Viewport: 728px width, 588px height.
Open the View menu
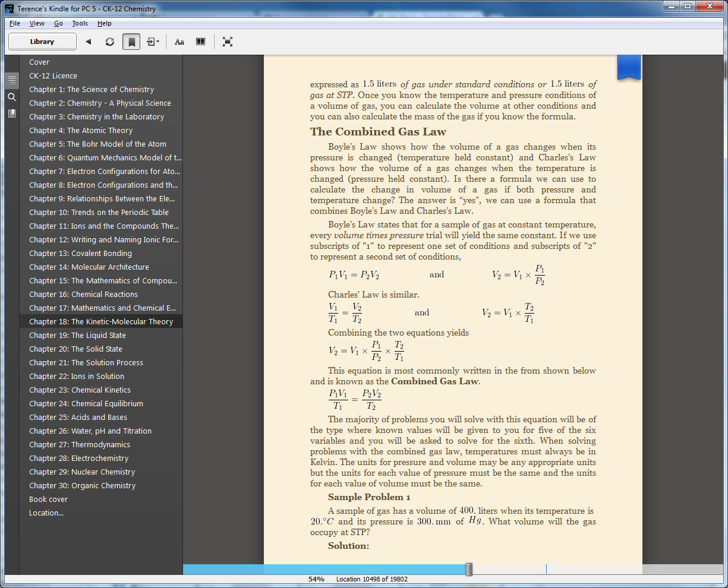tap(37, 23)
